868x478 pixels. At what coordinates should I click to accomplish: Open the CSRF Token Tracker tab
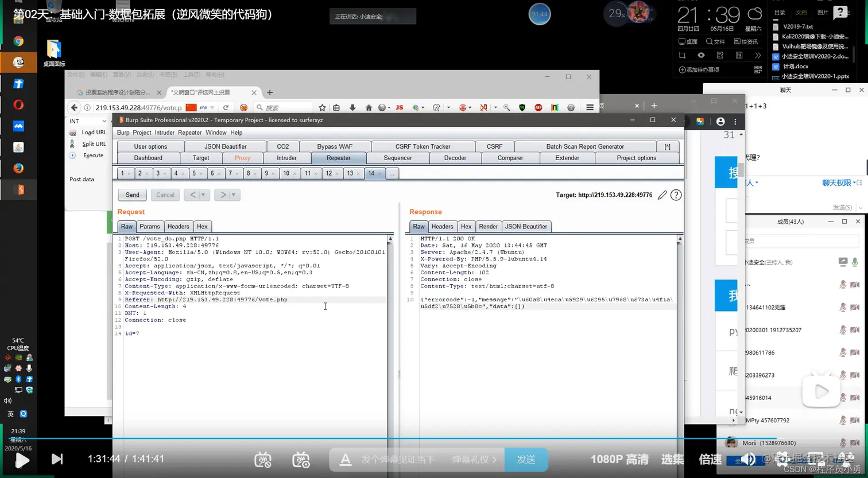coord(423,146)
